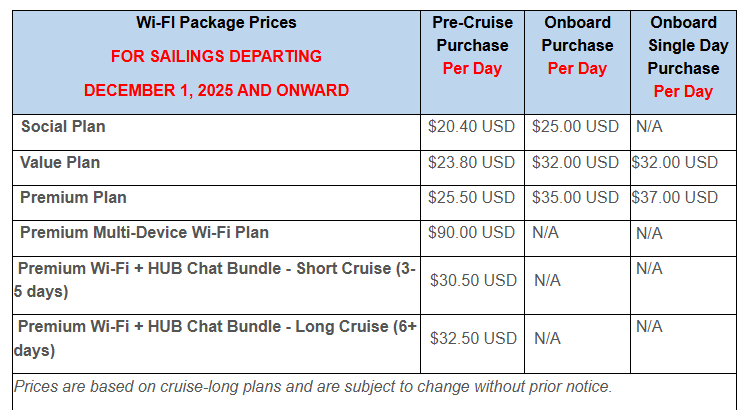Click the $37.00 USD single day price
This screenshot has width=747, height=410.
675,197
